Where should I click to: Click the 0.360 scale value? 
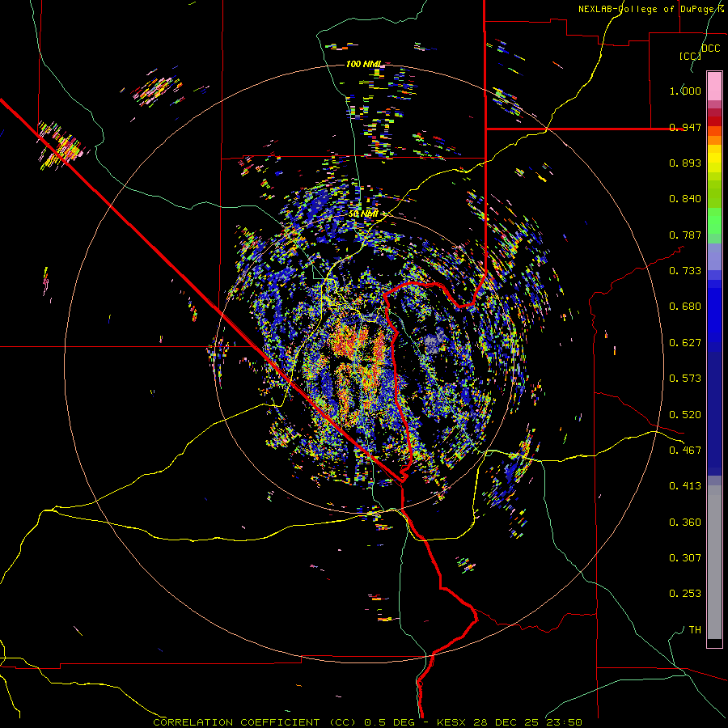click(685, 523)
